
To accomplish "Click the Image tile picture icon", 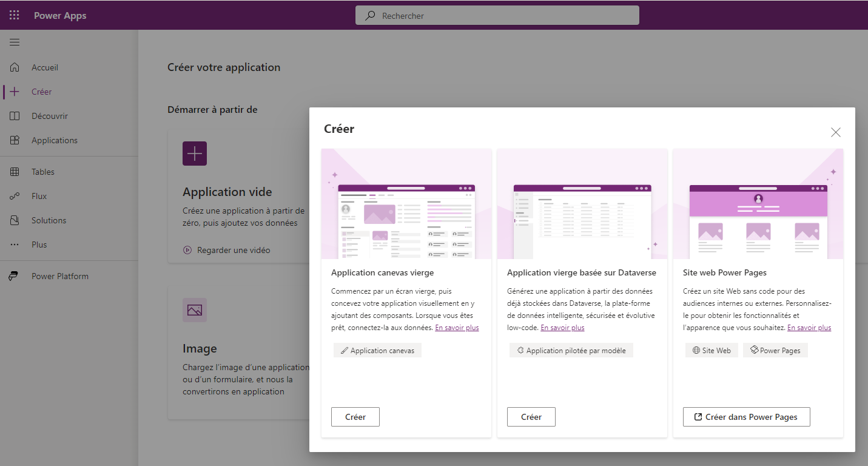I will click(x=194, y=310).
